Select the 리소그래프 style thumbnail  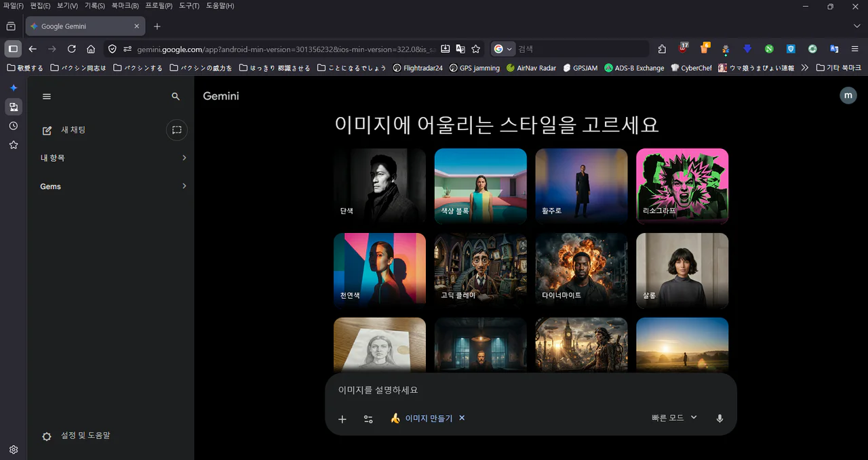[x=682, y=186]
